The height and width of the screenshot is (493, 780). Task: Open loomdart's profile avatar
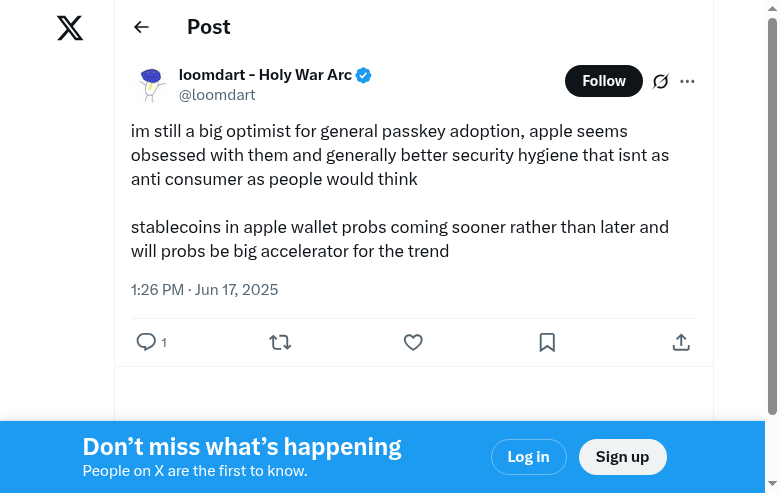[x=151, y=84]
